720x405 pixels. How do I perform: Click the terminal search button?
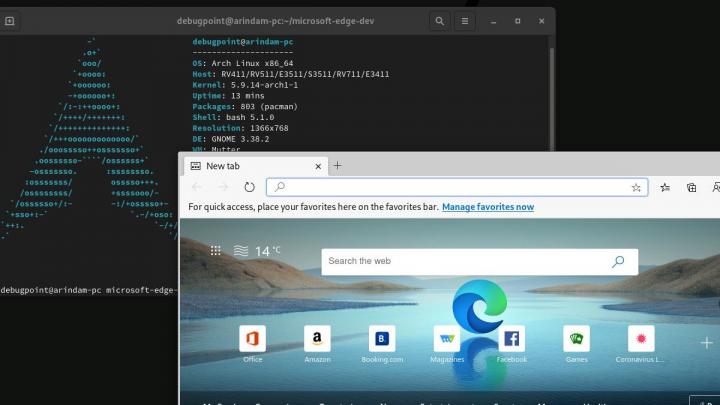440,21
